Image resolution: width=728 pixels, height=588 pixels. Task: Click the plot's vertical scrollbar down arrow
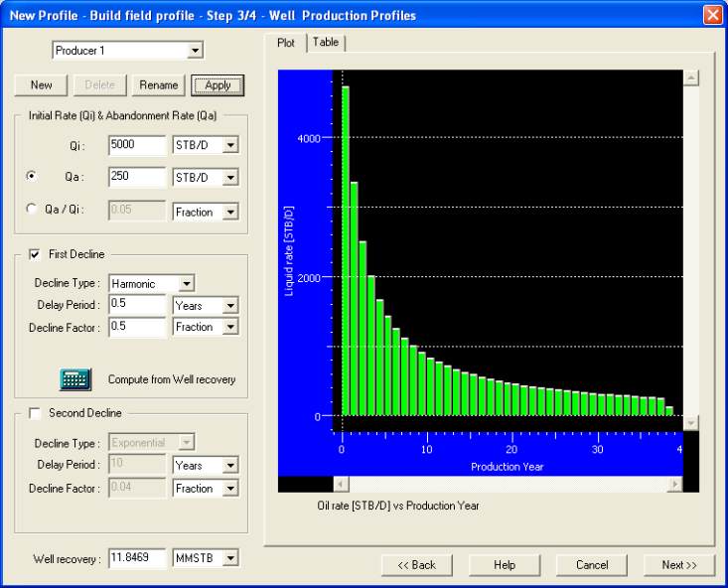[691, 422]
